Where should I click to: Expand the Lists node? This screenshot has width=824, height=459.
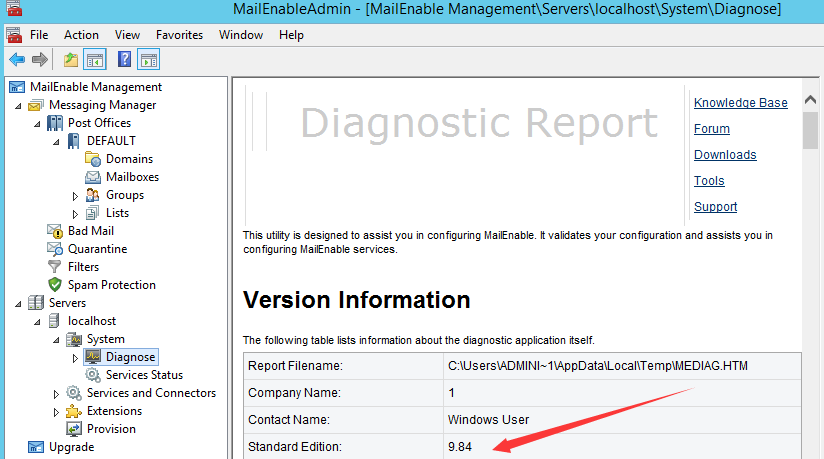[x=75, y=214]
